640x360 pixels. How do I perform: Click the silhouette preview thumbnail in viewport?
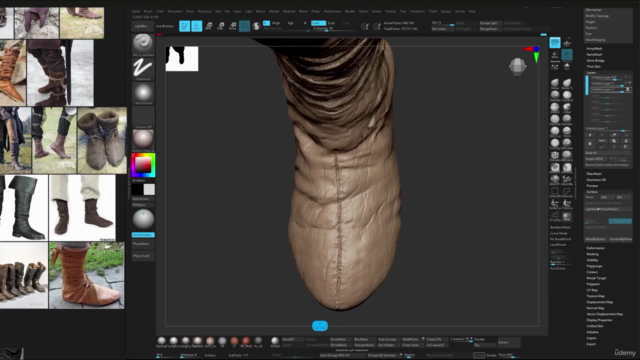click(x=182, y=59)
